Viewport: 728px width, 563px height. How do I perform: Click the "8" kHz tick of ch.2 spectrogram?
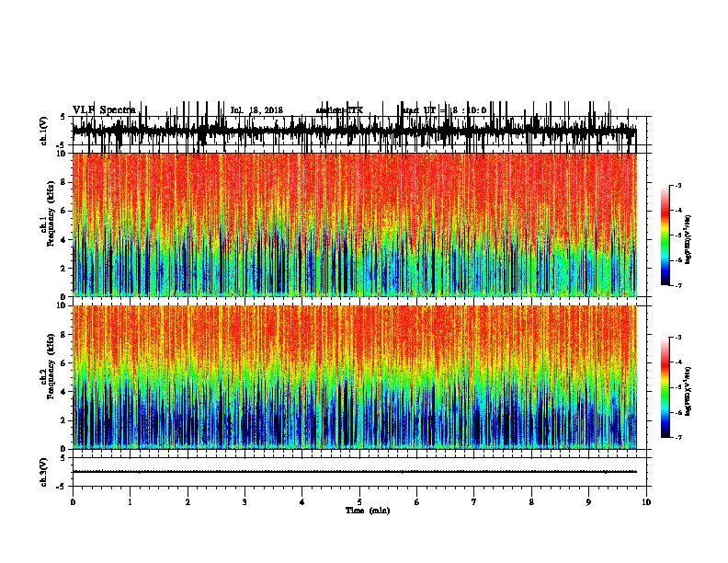tap(64, 335)
